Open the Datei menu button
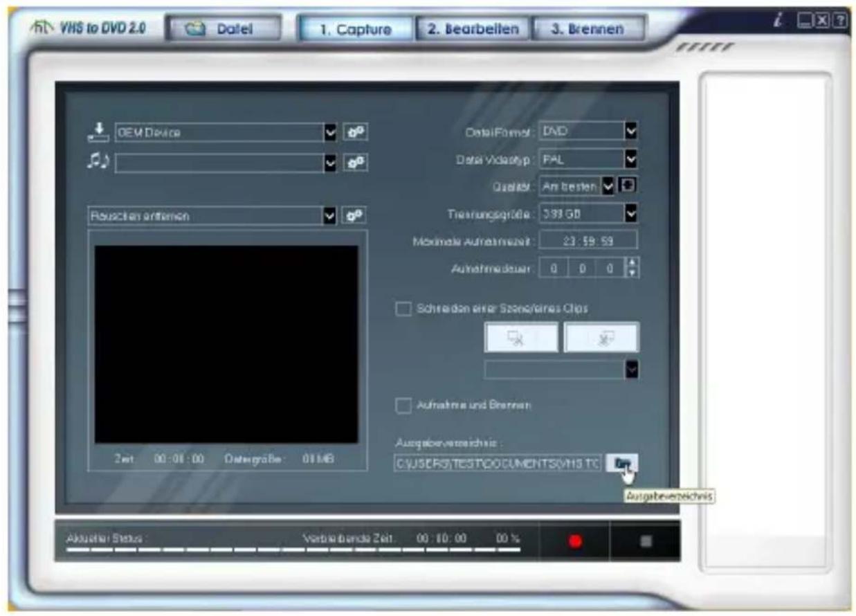 [x=223, y=29]
